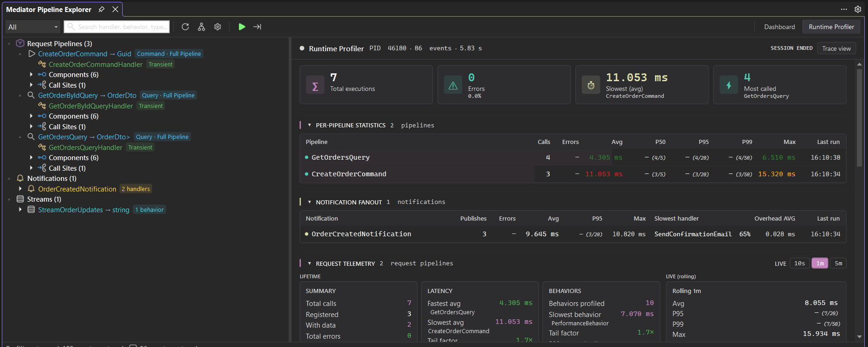Select CreateOrderCommand row in pipeline statistics
The width and height of the screenshot is (868, 347).
(573, 174)
